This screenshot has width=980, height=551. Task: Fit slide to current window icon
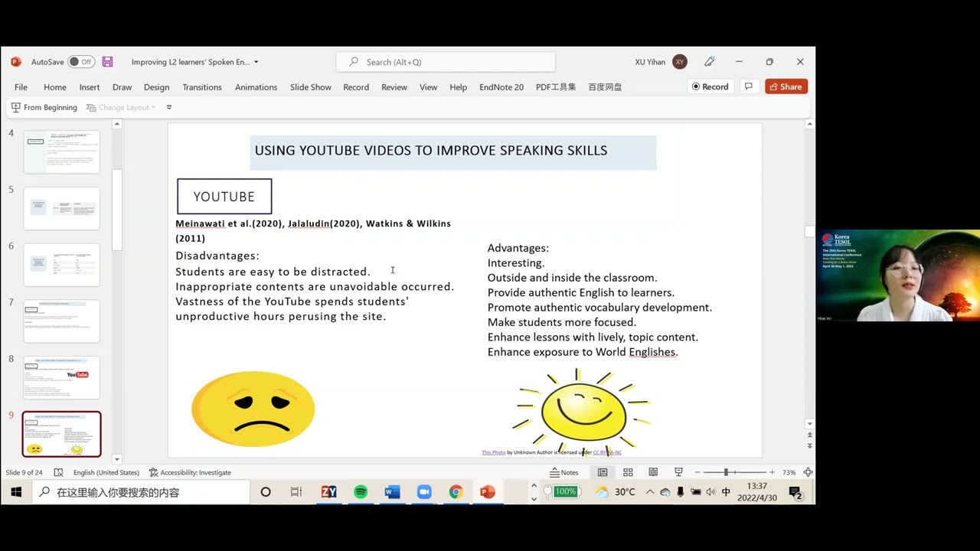[x=808, y=472]
